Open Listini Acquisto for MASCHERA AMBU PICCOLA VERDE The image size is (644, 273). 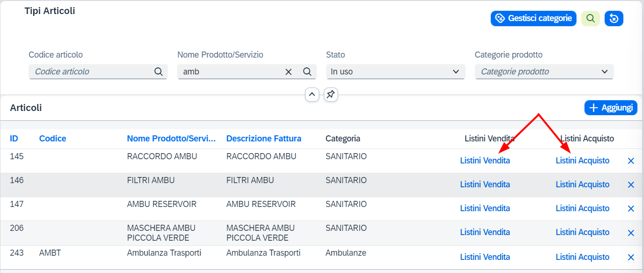(x=583, y=232)
